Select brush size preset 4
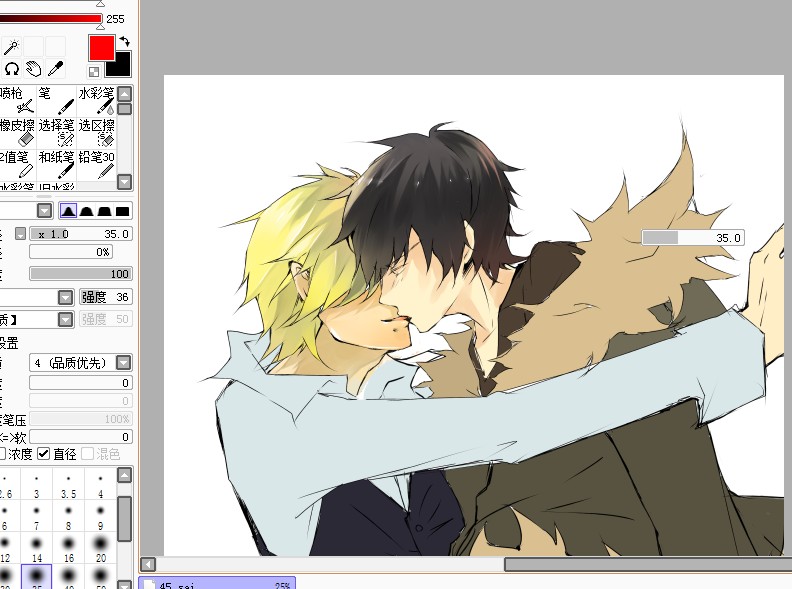Image resolution: width=792 pixels, height=589 pixels. pyautogui.click(x=101, y=485)
